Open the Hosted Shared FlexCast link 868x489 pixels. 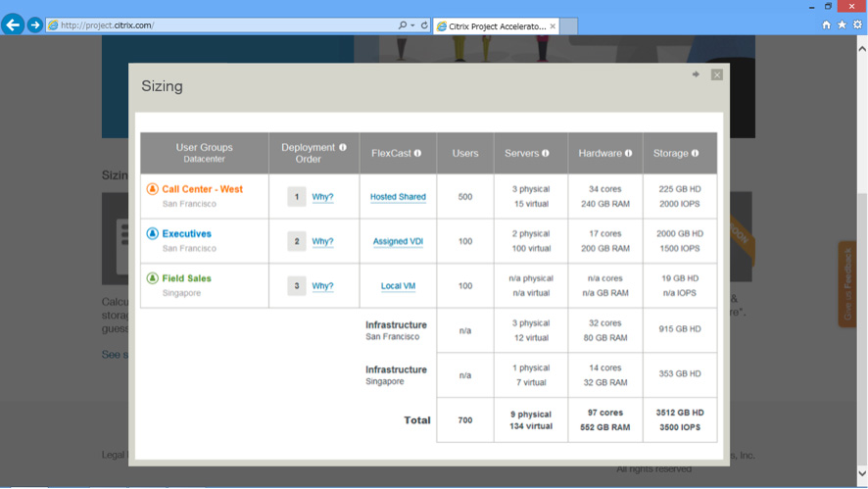(x=398, y=197)
